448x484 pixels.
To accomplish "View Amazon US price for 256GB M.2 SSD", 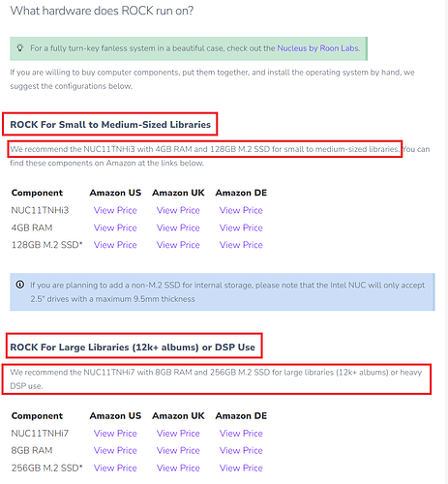I will (115, 468).
